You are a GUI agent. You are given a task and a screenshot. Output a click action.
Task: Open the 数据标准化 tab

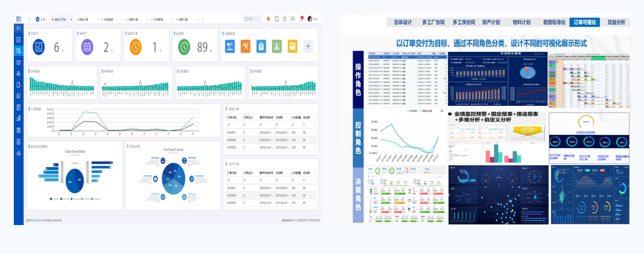click(x=554, y=22)
